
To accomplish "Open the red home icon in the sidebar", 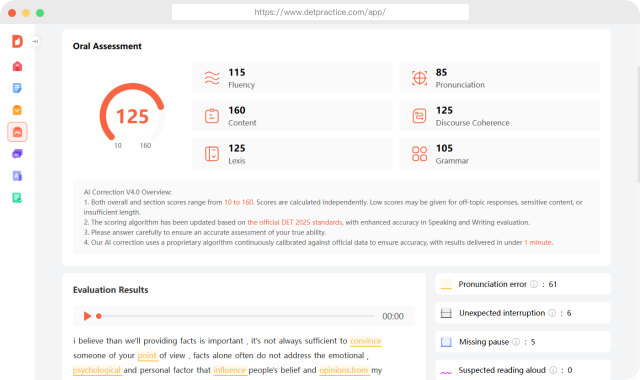I will [17, 66].
